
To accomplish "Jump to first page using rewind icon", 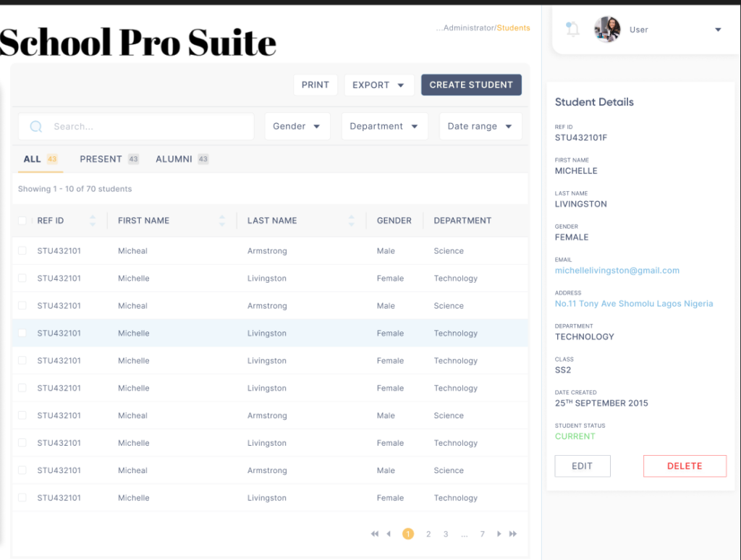I will 374,534.
